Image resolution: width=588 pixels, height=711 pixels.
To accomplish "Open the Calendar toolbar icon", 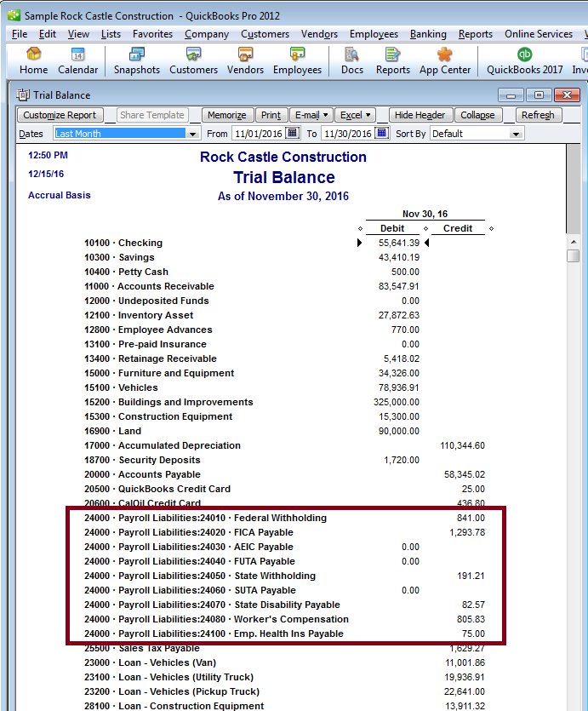I will point(77,60).
